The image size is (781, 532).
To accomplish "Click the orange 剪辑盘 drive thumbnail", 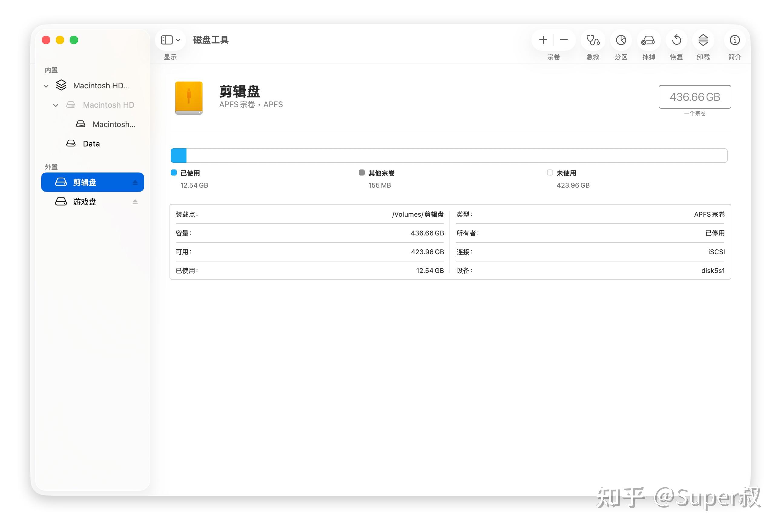I will coord(189,98).
